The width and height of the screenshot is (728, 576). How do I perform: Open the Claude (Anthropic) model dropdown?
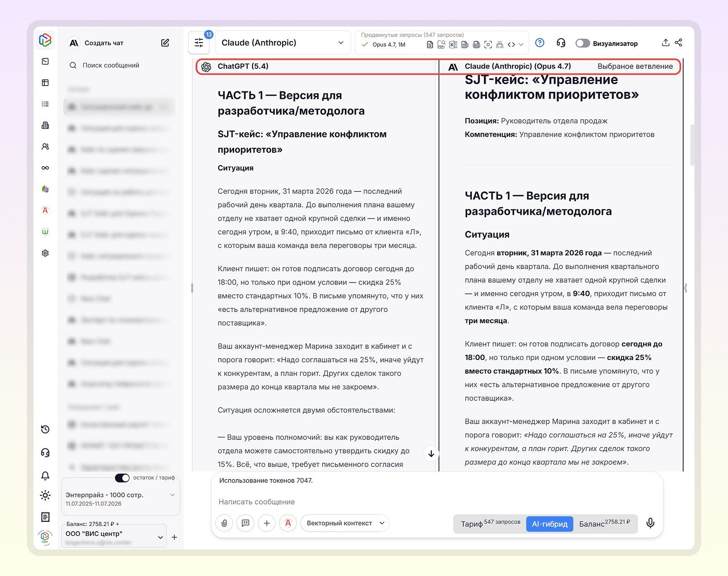(283, 43)
